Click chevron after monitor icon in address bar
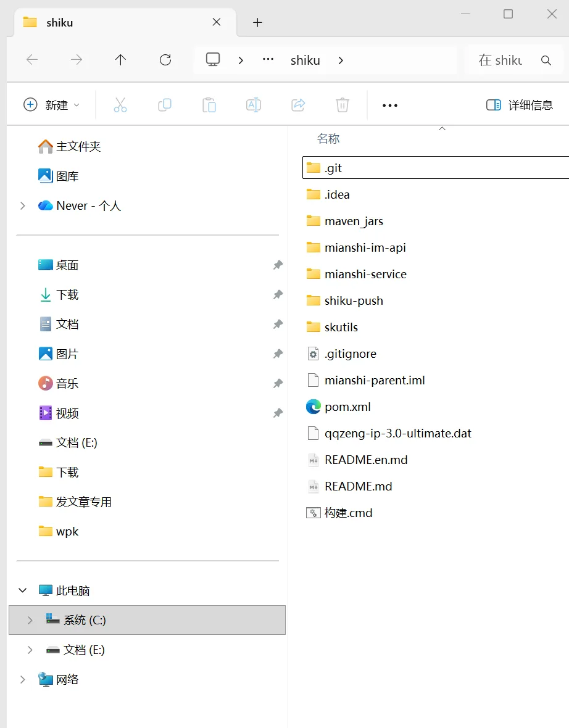Image resolution: width=569 pixels, height=728 pixels. pyautogui.click(x=241, y=60)
